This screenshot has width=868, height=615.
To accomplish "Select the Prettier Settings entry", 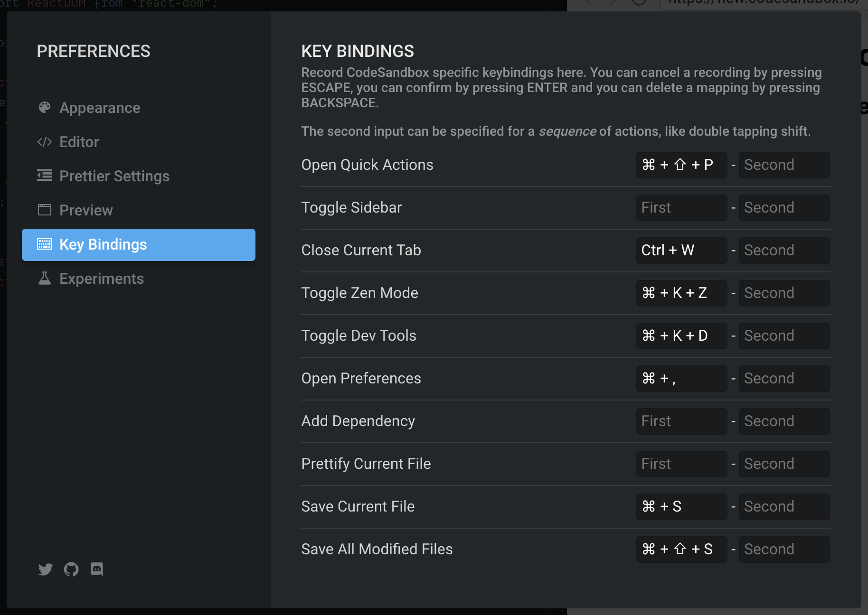I will point(114,176).
